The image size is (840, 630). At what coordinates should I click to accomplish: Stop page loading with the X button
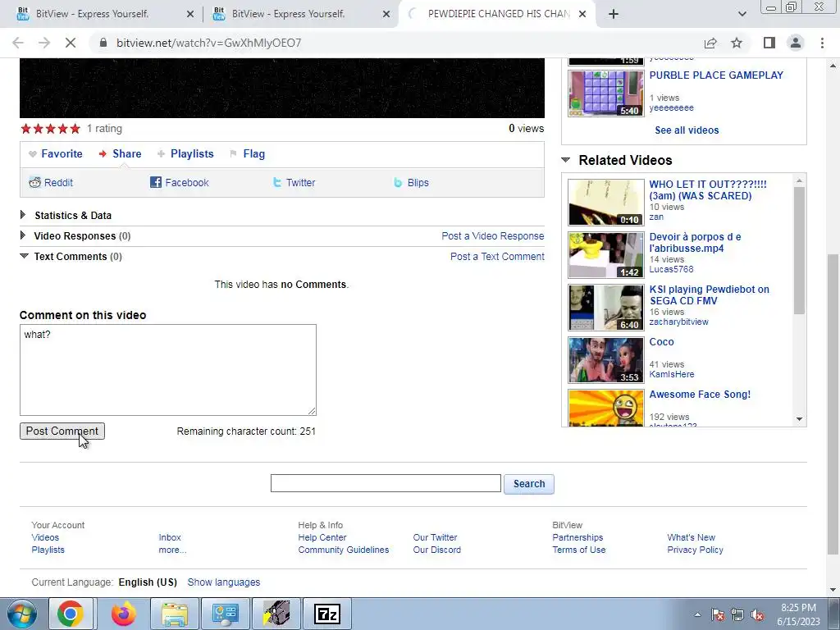pyautogui.click(x=71, y=43)
